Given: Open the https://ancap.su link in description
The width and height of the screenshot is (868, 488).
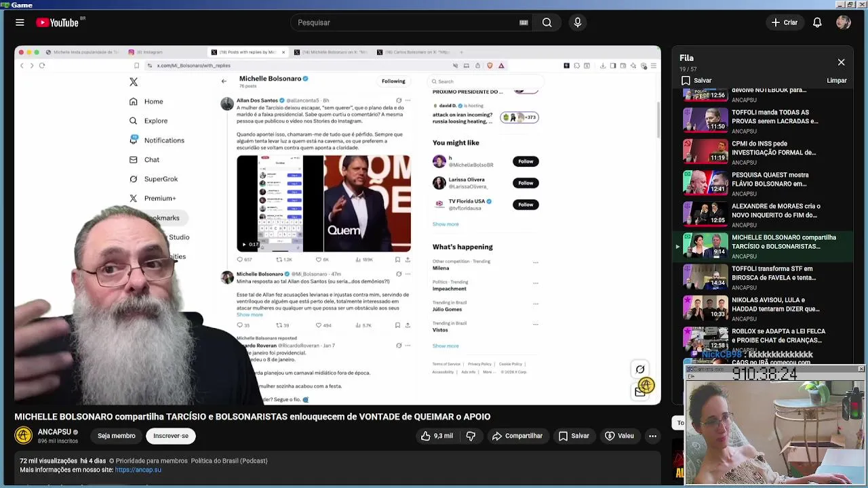Looking at the screenshot, I should pyautogui.click(x=138, y=470).
